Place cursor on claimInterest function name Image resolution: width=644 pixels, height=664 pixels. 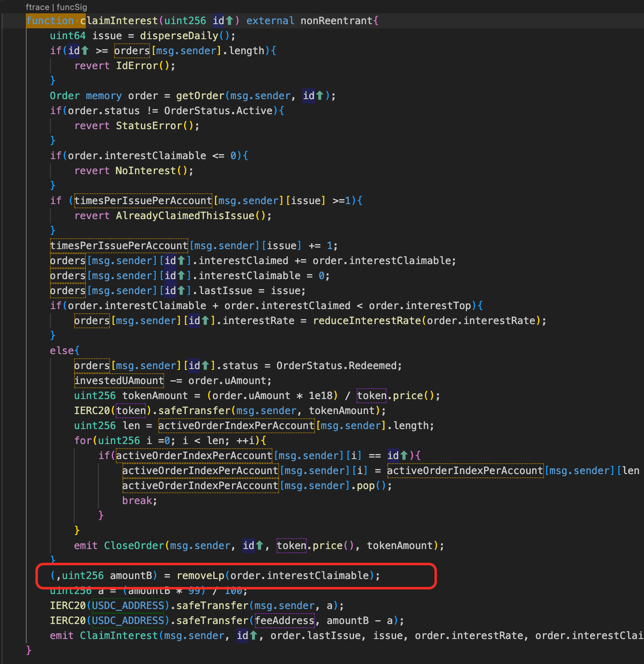[x=119, y=21]
